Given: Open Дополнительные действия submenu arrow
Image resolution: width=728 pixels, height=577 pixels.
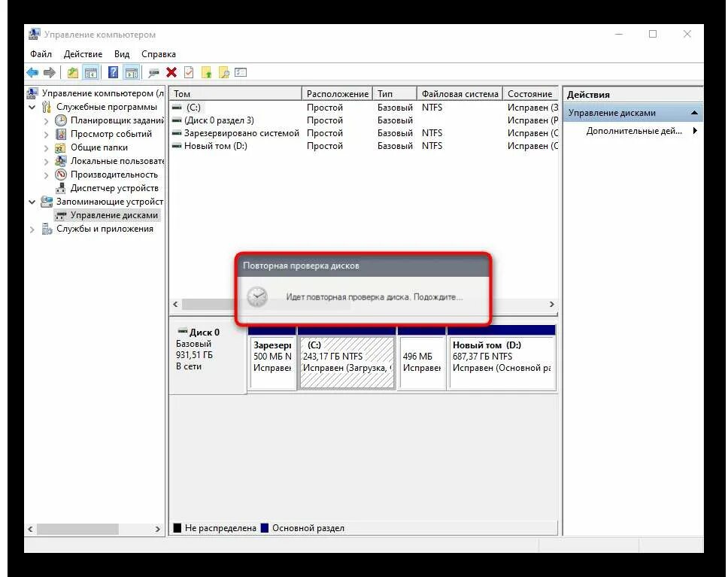Looking at the screenshot, I should pos(695,131).
